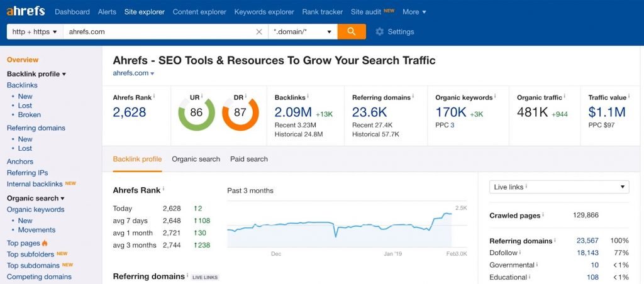Select the Backlink profile tab
Image resolution: width=644 pixels, height=284 pixels.
[137, 159]
